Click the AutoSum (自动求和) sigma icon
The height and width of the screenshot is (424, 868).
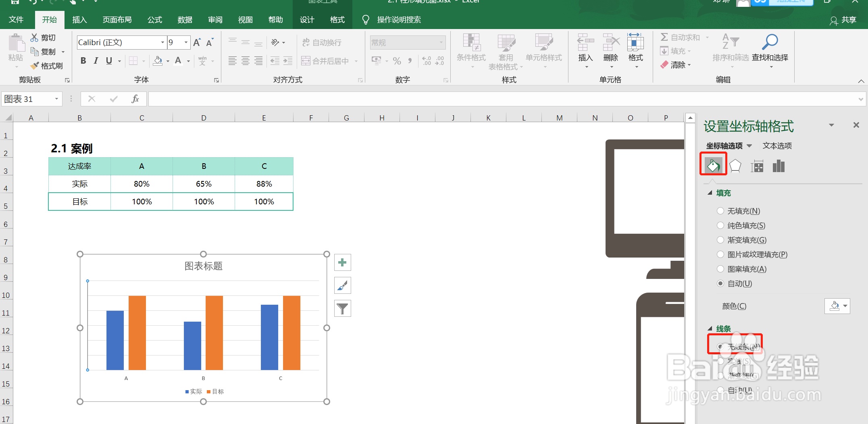click(664, 37)
